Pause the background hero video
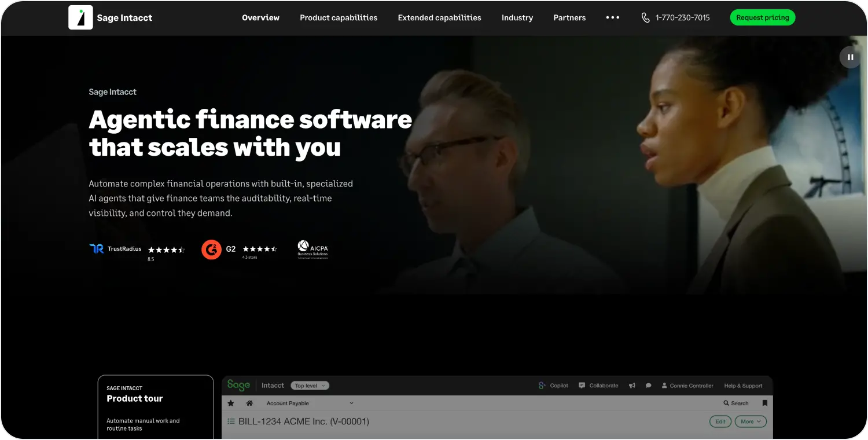 pyautogui.click(x=850, y=57)
